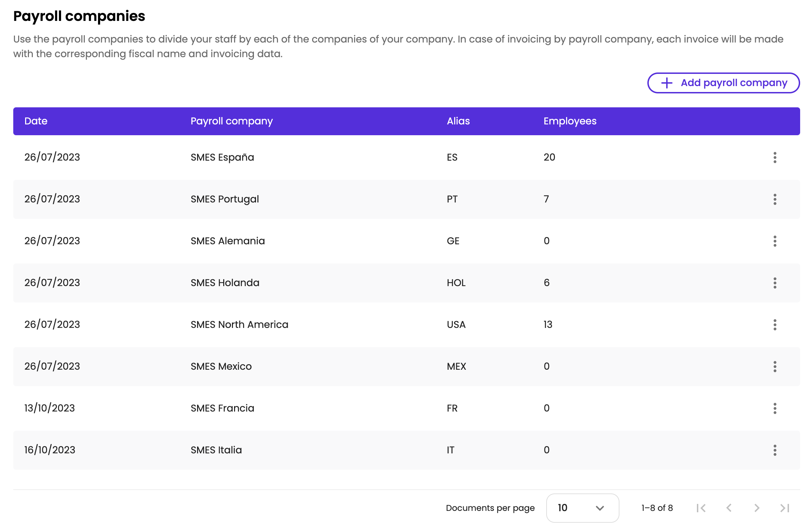Open row options for SMES Francia
This screenshot has height=529, width=812.
pos(775,408)
